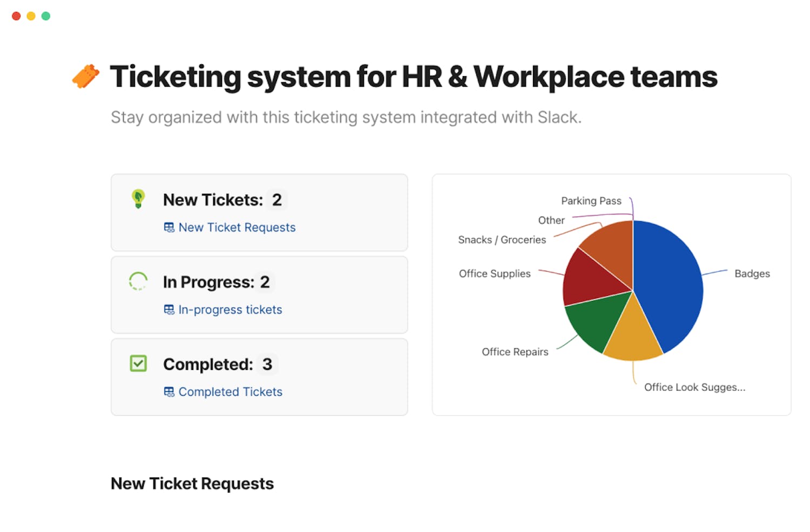Click the New Ticket Requests section heading
The image size is (810, 532).
[192, 483]
